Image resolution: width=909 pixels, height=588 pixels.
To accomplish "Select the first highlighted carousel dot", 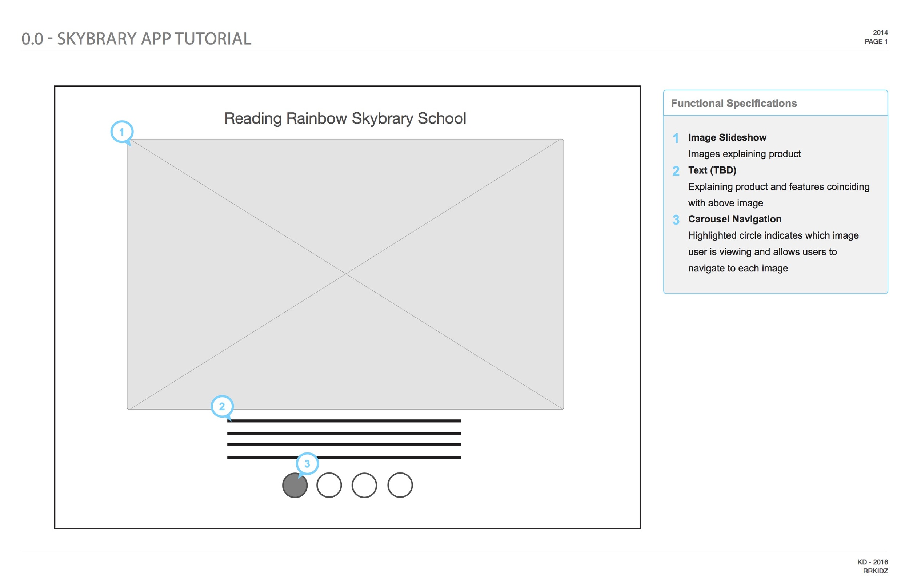I will click(x=295, y=485).
